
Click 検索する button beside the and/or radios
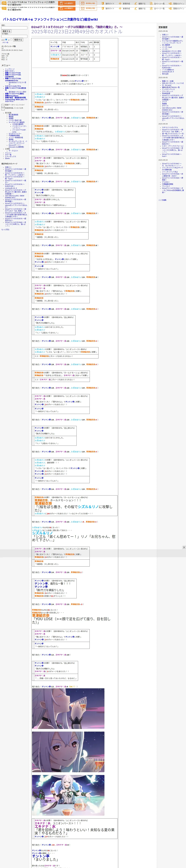(x=18, y=40)
